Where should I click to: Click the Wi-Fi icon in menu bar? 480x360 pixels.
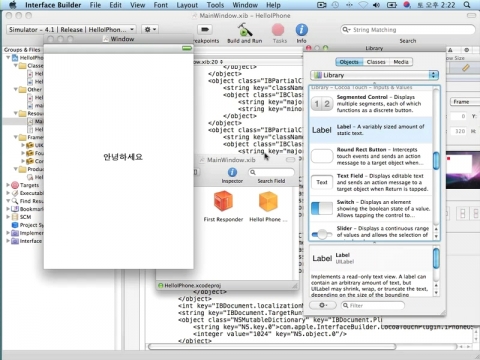[363, 5]
